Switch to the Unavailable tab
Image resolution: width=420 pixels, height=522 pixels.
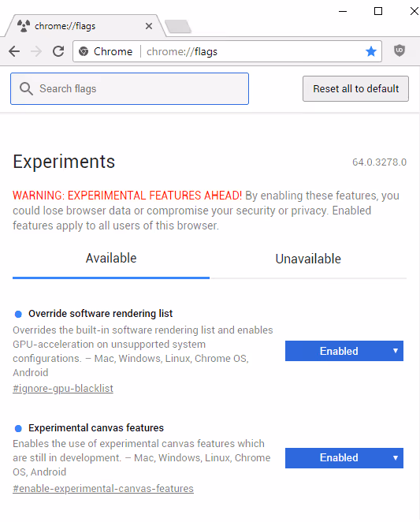coord(308,259)
